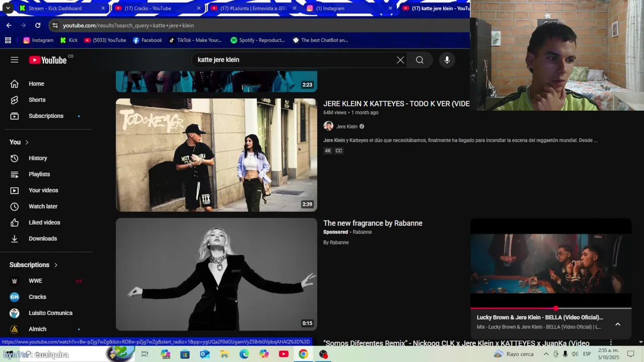Image resolution: width=644 pixels, height=362 pixels.
Task: Open the YouTube guide hamburger menu
Action: click(14, 60)
